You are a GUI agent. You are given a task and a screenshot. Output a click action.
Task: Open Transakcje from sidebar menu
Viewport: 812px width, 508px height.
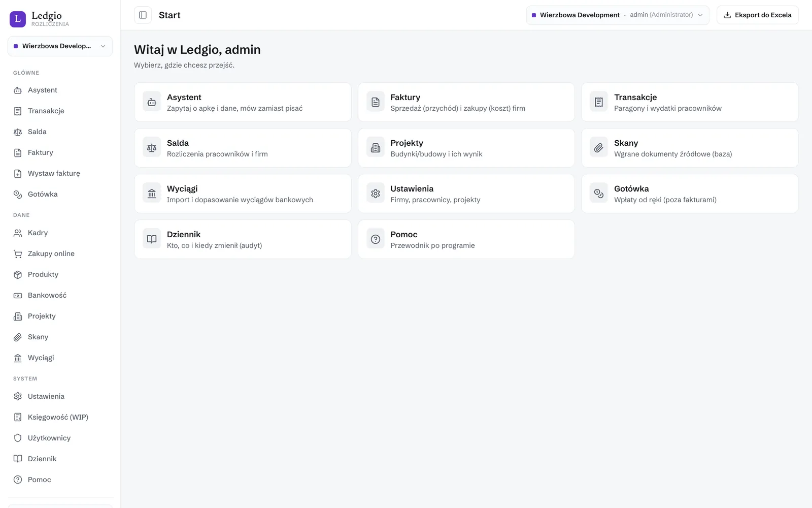[x=60, y=111]
